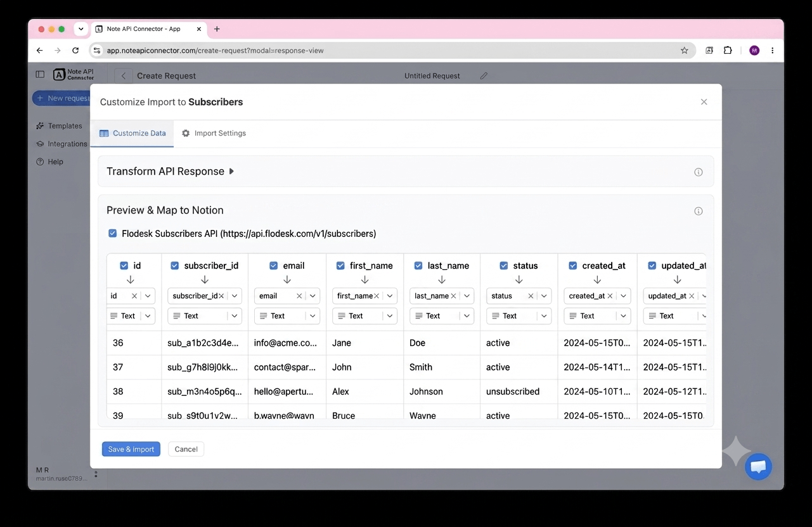Image resolution: width=812 pixels, height=527 pixels.
Task: Switch to Import Settings tab
Action: (214, 134)
